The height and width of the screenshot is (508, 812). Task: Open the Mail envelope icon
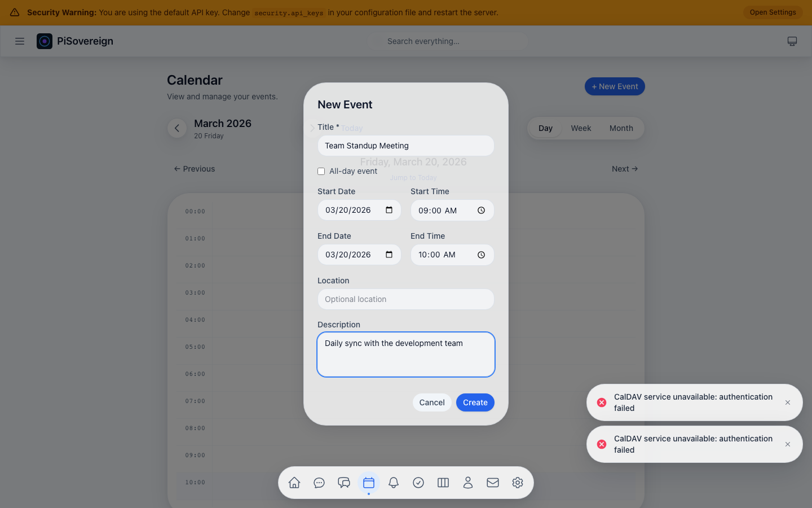pyautogui.click(x=493, y=483)
